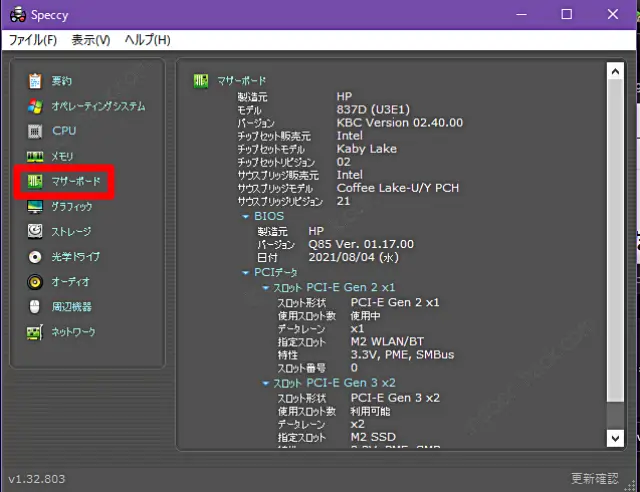Click the model value 837D (U3E1)
The image size is (640, 492).
[373, 109]
